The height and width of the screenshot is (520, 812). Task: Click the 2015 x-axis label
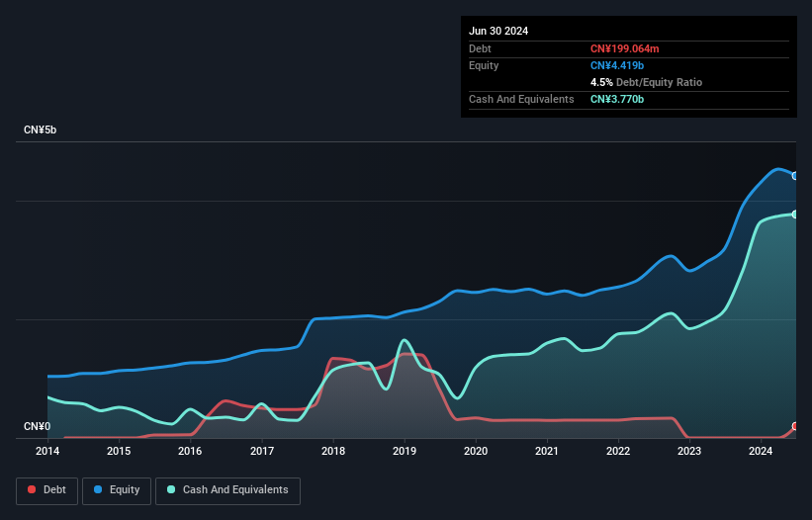(x=119, y=451)
